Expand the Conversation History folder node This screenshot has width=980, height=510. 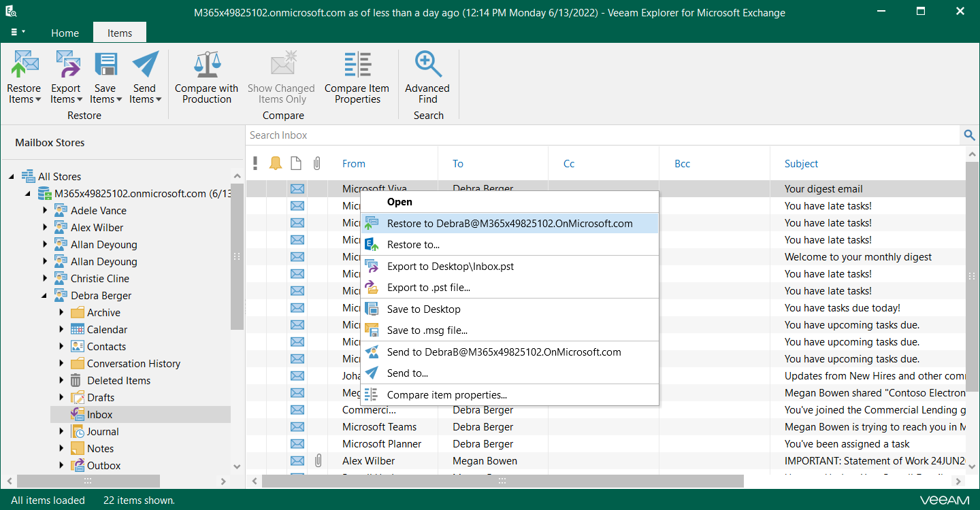pos(62,364)
